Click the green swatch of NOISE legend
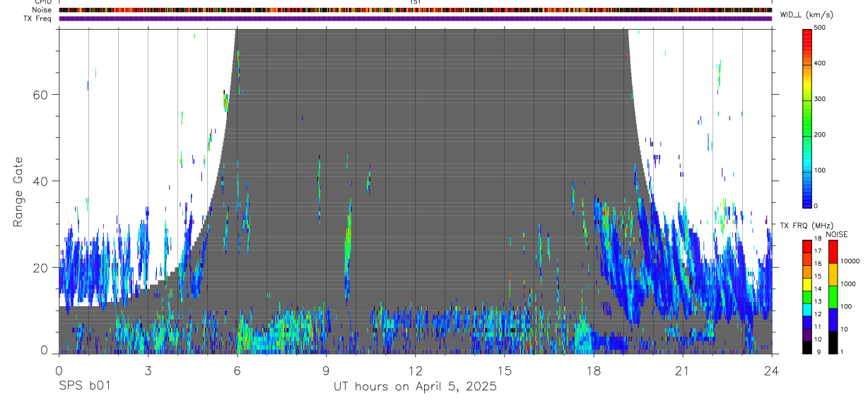The width and height of the screenshot is (868, 401). [833, 296]
